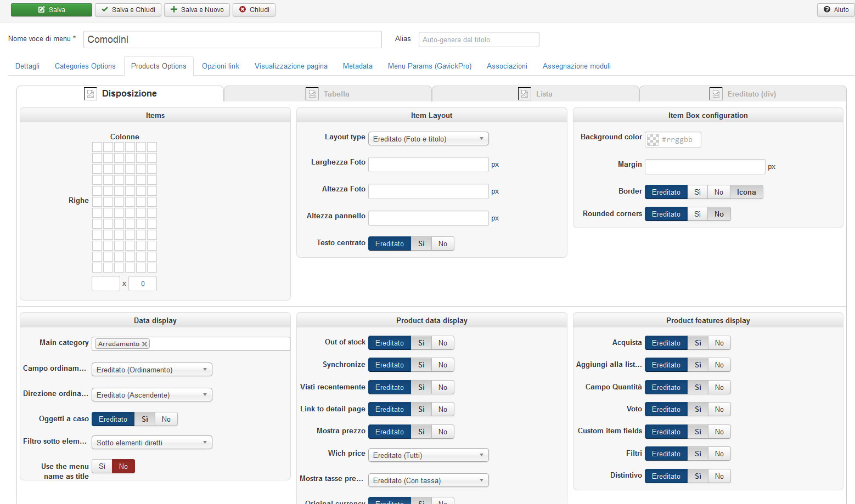Open the Mostra tasse dropdown

[x=429, y=480]
